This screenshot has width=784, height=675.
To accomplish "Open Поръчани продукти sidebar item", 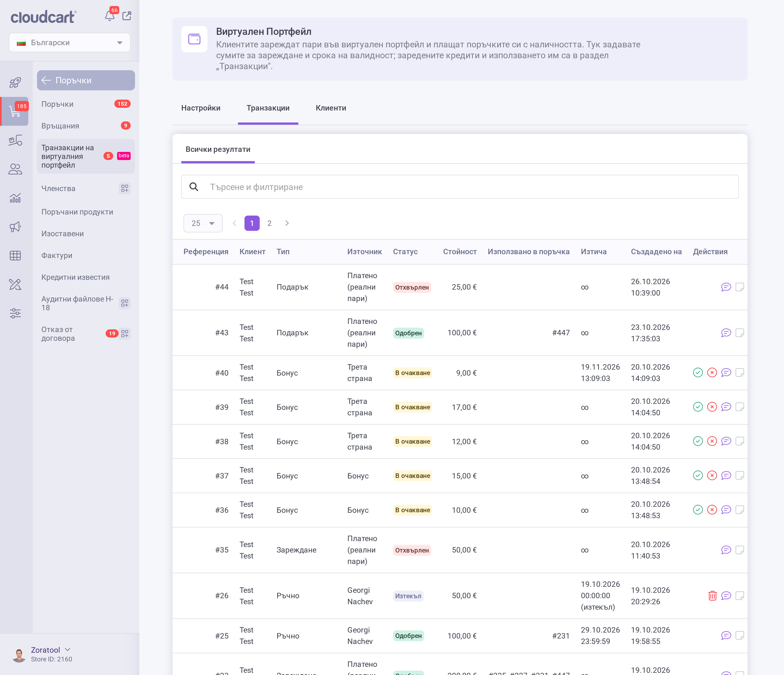I will 86,212.
